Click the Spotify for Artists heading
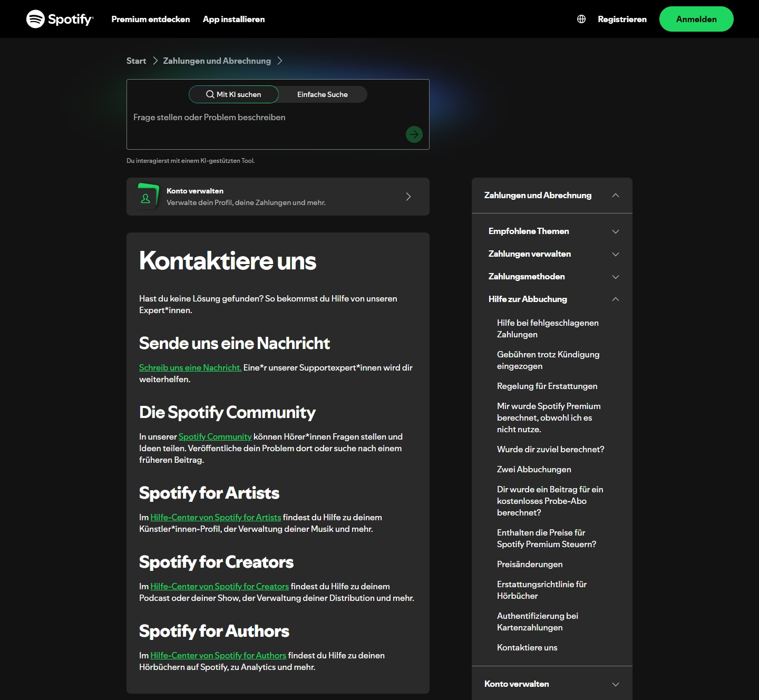Screen dimensions: 759x700 tap(209, 493)
